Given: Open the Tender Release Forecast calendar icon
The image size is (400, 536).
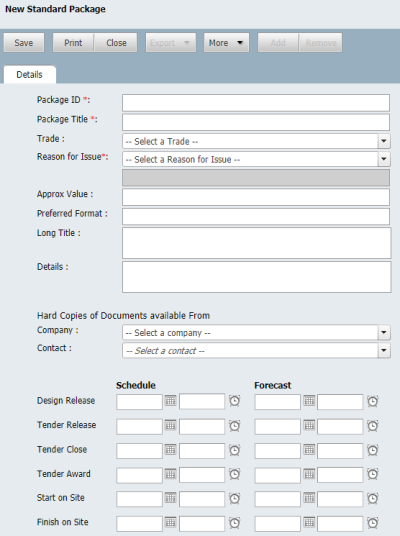Looking at the screenshot, I should (309, 425).
